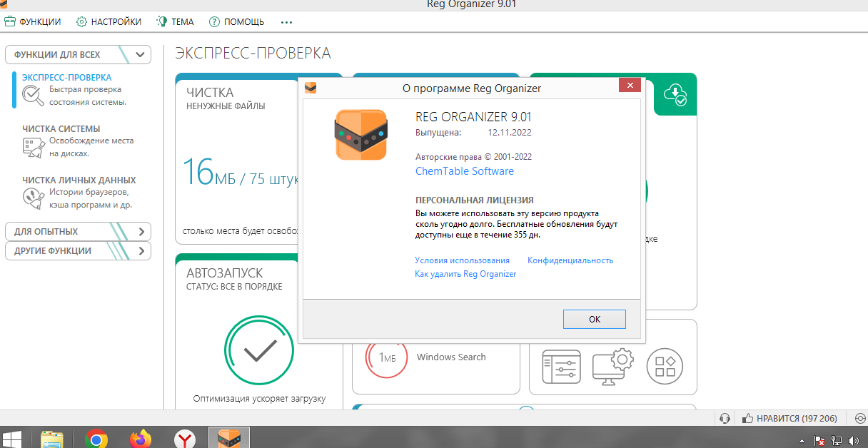
Task: Click the СТАТУС: ВСЕ В ПОРЯДКЕ text
Action: pos(234,287)
